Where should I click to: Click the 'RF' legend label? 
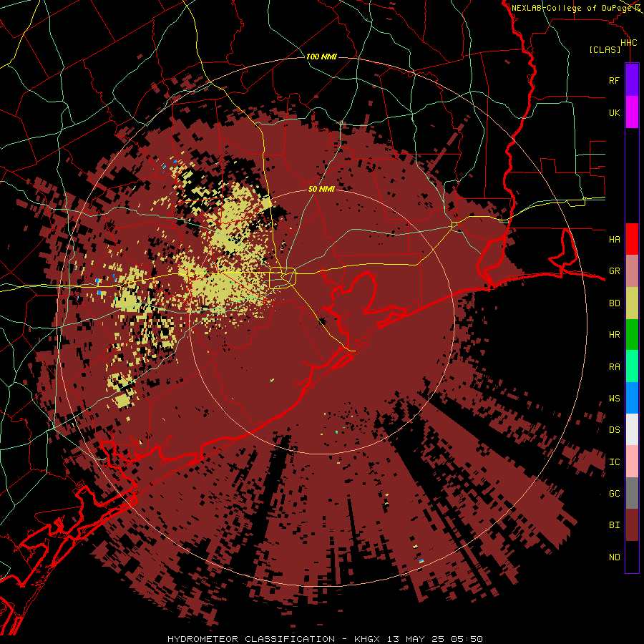(x=614, y=80)
